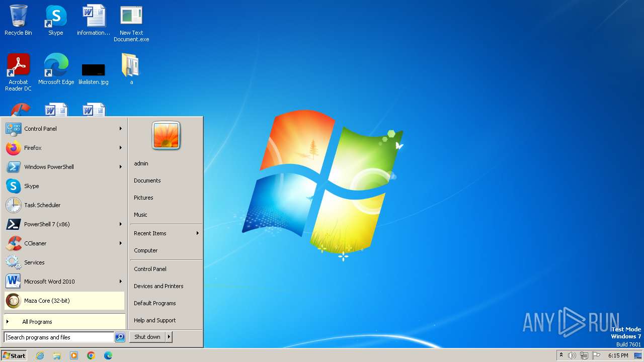Click the Services gears icon
The width and height of the screenshot is (644, 362).
coord(13,262)
